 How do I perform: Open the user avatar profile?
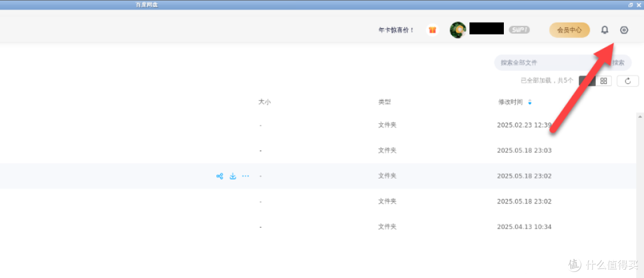(x=458, y=30)
